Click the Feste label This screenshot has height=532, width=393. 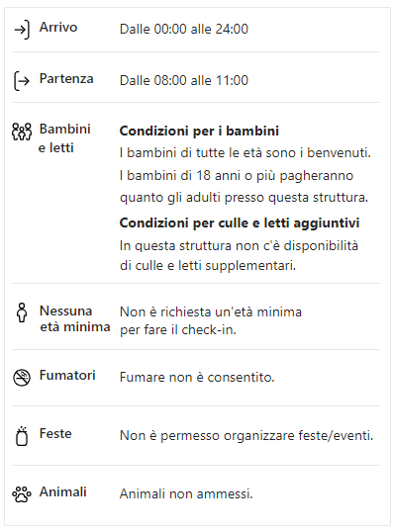click(55, 433)
